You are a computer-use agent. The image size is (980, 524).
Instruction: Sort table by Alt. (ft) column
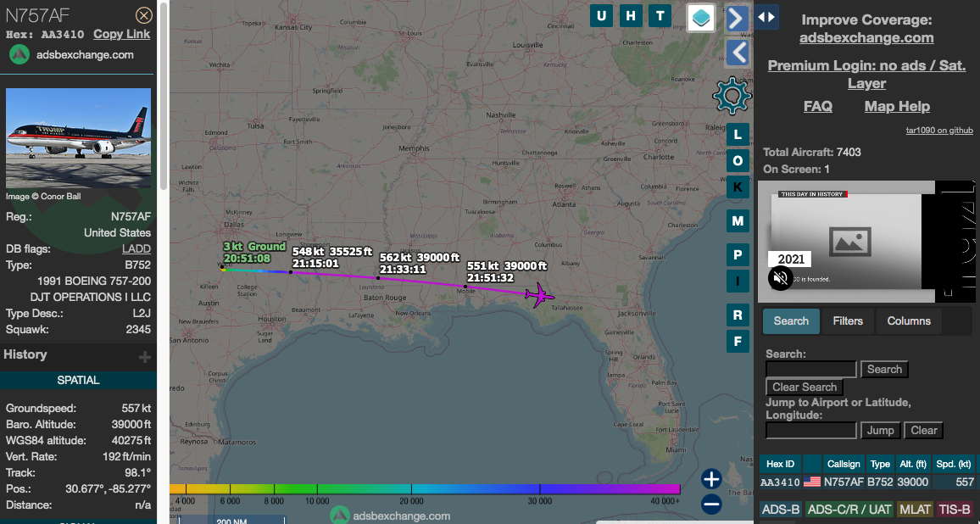(x=912, y=464)
